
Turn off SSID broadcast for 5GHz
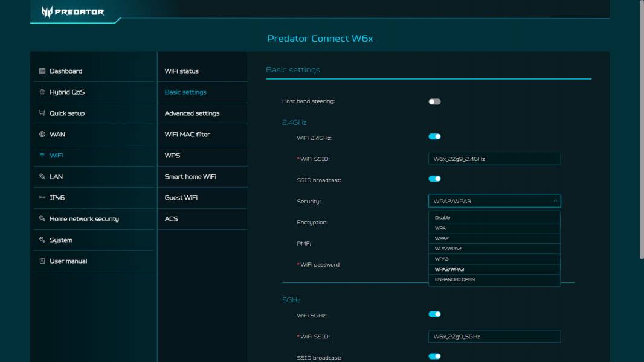[x=434, y=357]
